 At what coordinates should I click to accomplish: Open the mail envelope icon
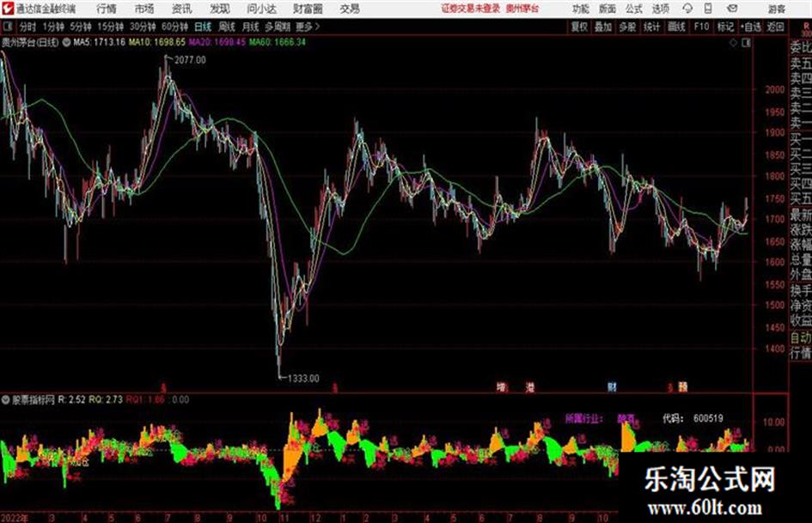pyautogui.click(x=732, y=9)
